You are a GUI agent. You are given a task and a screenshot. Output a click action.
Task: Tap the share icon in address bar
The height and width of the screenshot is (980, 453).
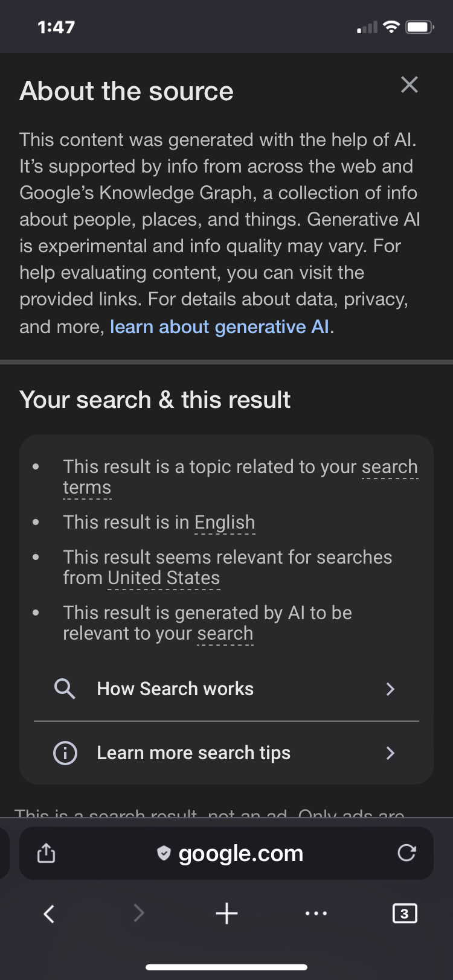pyautogui.click(x=46, y=853)
